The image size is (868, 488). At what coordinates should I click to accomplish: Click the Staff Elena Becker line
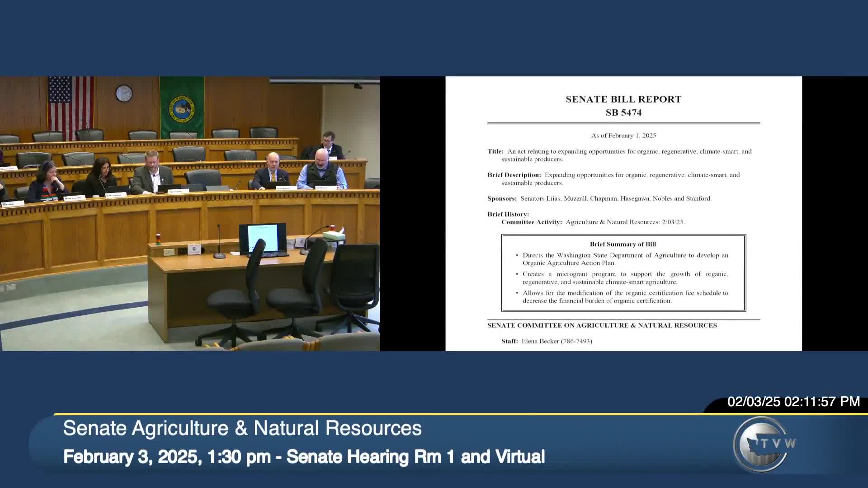tap(547, 341)
